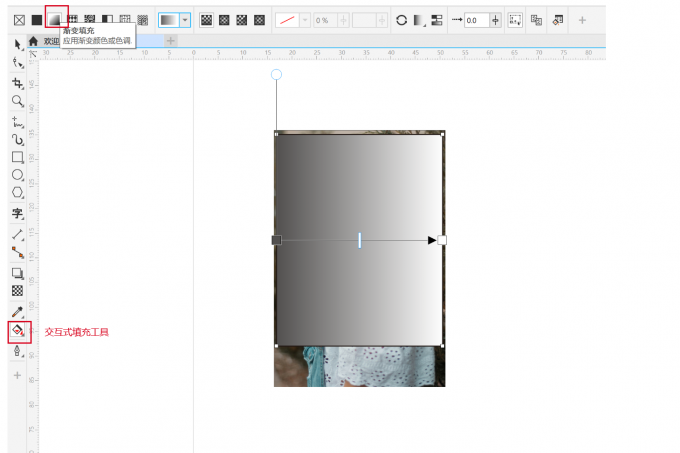Screen dimensions: 680x453
Task: Select the Artistic media tool
Action: (17, 140)
